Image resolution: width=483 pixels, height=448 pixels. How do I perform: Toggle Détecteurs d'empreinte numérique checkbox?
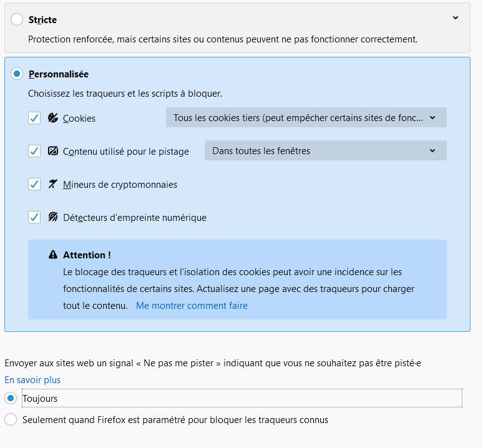pos(34,217)
